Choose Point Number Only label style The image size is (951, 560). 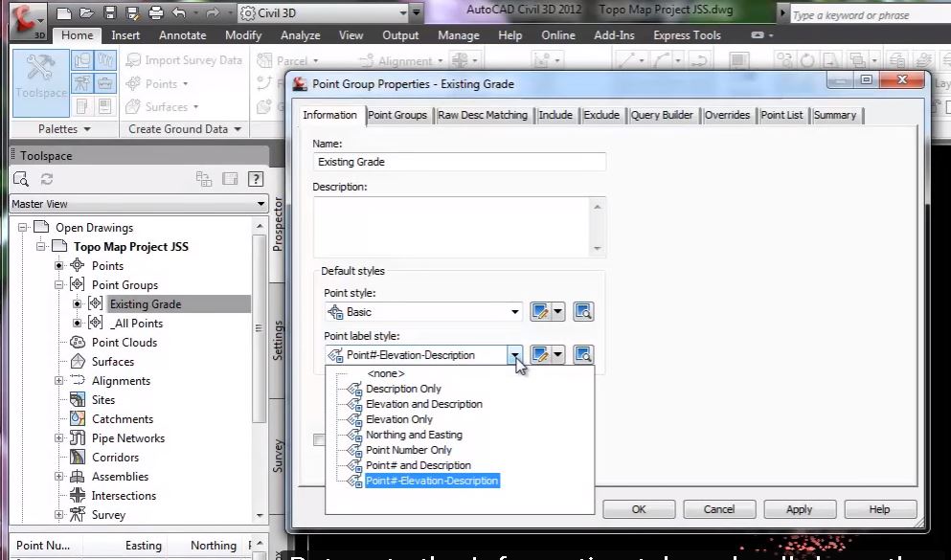(x=409, y=450)
